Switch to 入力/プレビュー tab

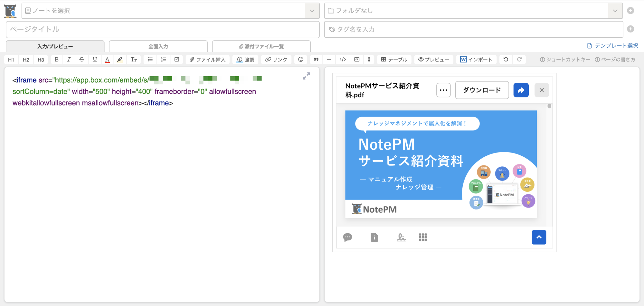(55, 47)
